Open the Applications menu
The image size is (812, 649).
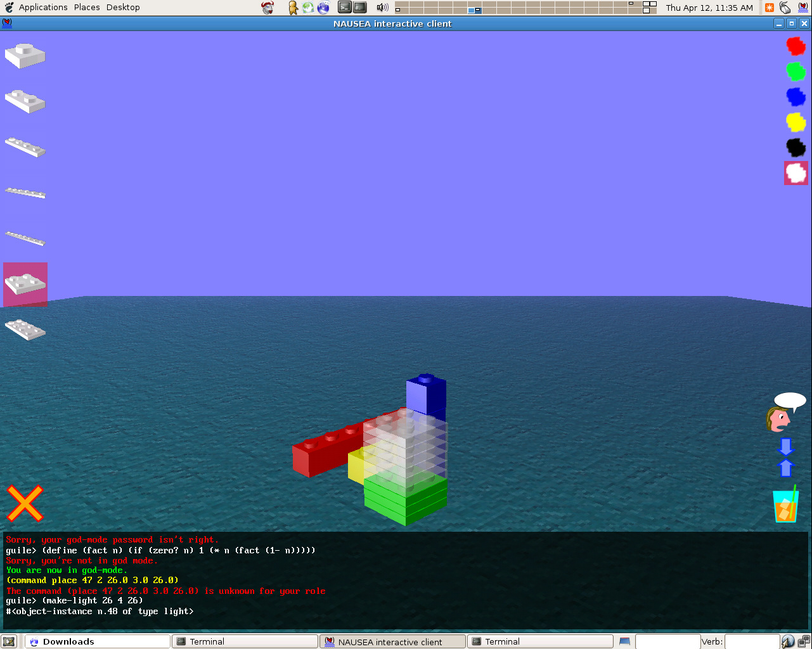click(42, 8)
